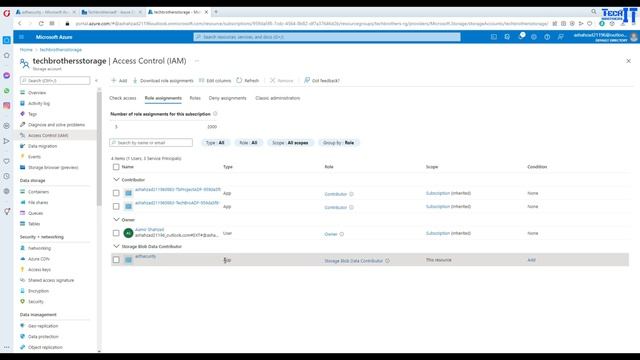Open Azure CDN icon in sidebar
This screenshot has width=640, height=360.
(22, 259)
